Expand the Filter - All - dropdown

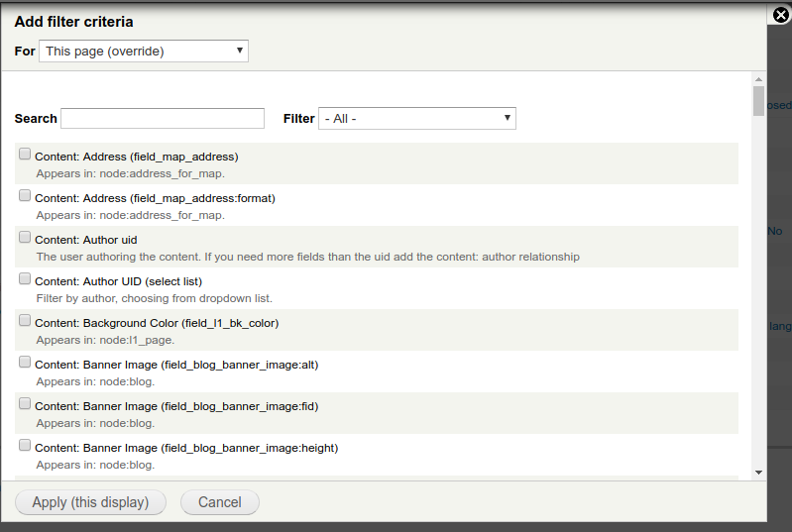click(417, 119)
